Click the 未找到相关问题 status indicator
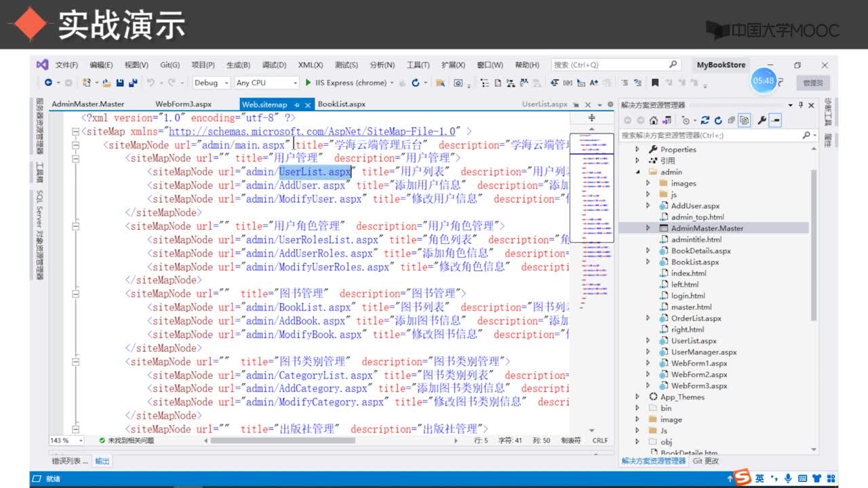 pyautogui.click(x=127, y=441)
